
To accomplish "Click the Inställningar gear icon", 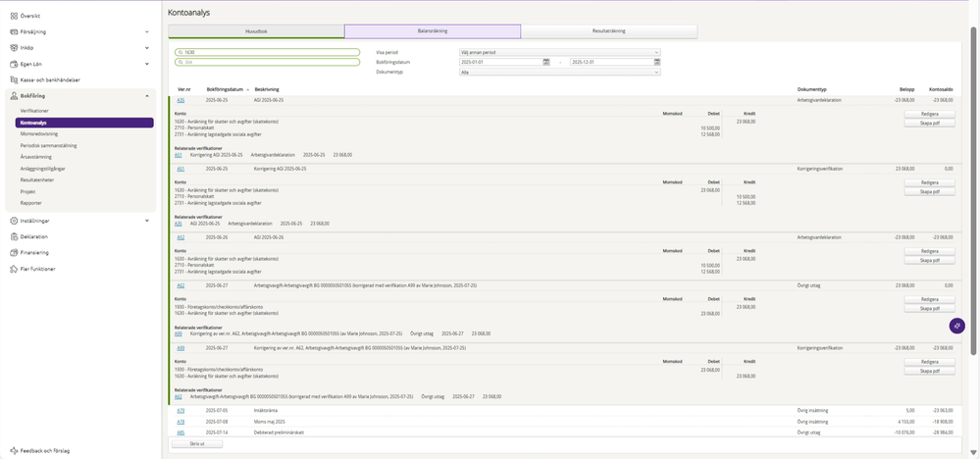I will pyautogui.click(x=14, y=221).
